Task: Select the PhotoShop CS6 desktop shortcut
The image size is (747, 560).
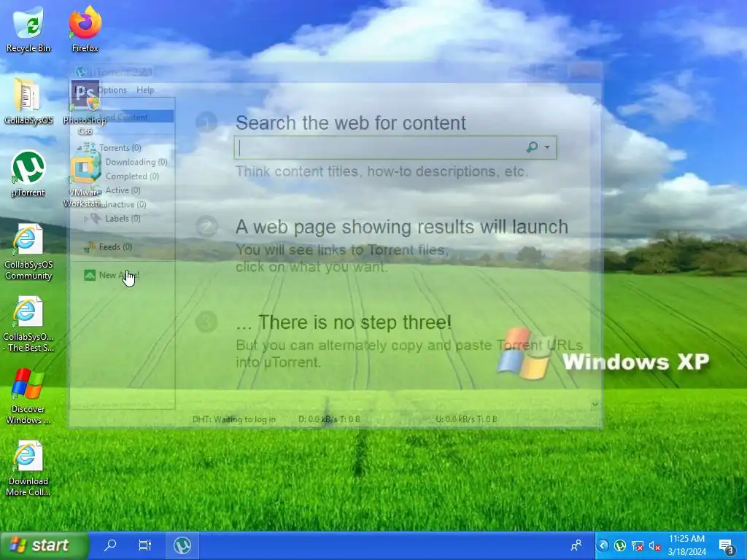Action: (x=85, y=108)
